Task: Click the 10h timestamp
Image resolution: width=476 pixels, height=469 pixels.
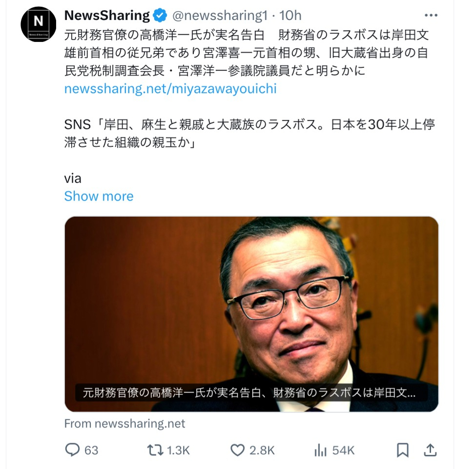Action: coord(290,16)
